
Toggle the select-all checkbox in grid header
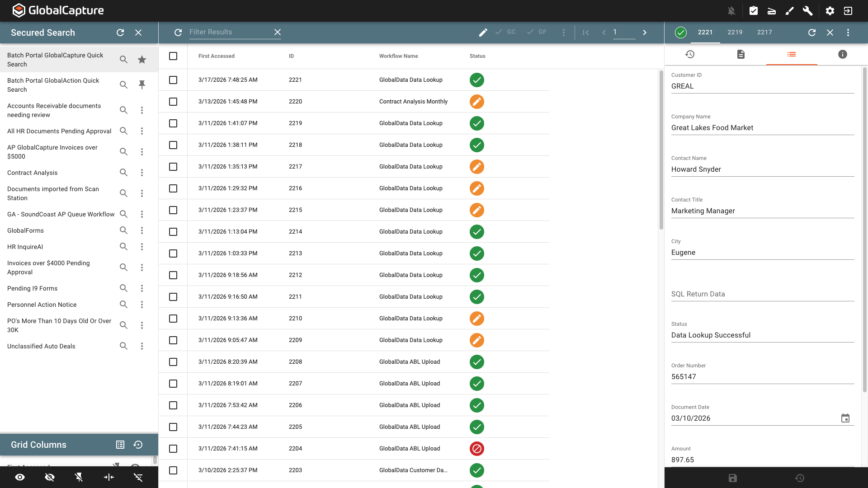[x=173, y=56]
